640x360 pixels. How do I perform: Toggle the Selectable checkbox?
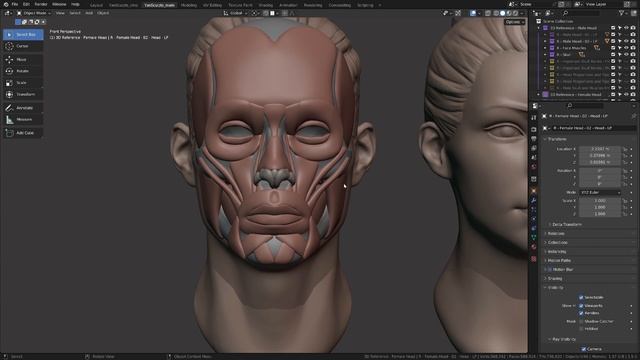tap(581, 298)
